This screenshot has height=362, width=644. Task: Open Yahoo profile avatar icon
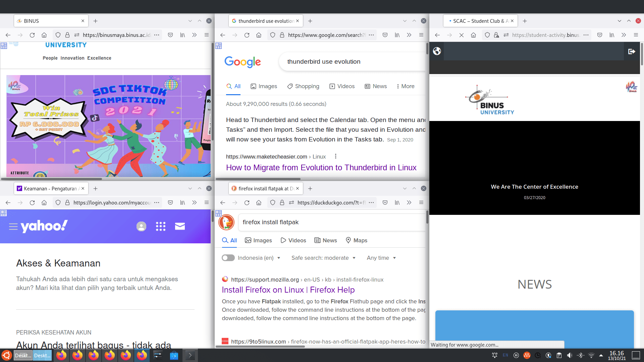click(x=141, y=227)
